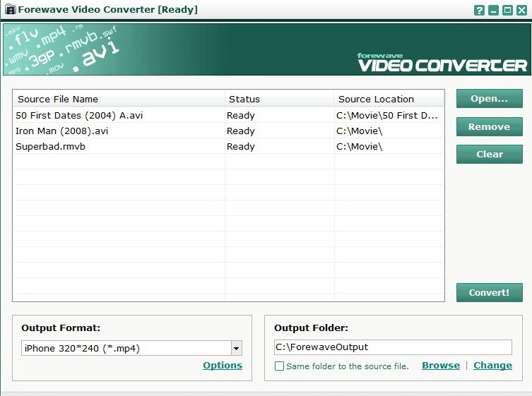Sort by Source Location column header
The height and width of the screenshot is (396, 532).
click(x=389, y=99)
